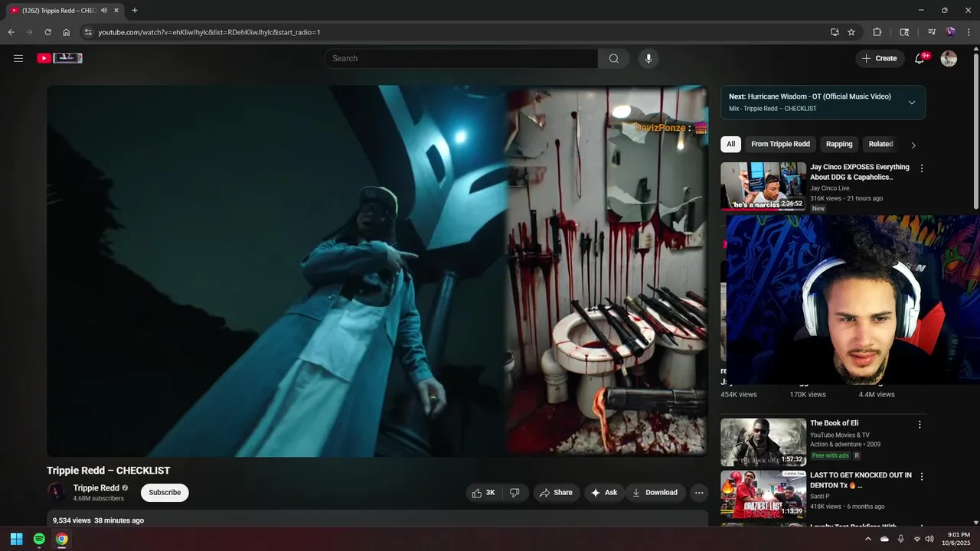Viewport: 980px width, 551px height.
Task: Like the video with thumbs up
Action: point(484,493)
